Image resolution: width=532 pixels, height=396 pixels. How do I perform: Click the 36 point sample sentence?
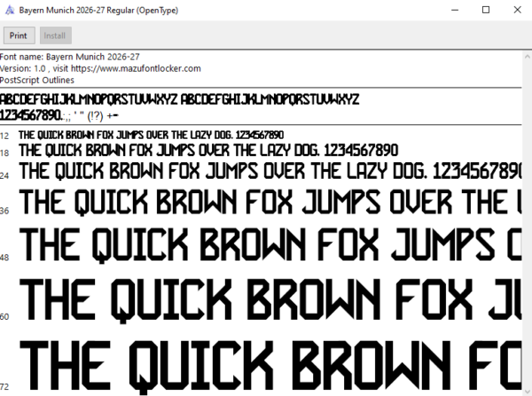(x=270, y=202)
